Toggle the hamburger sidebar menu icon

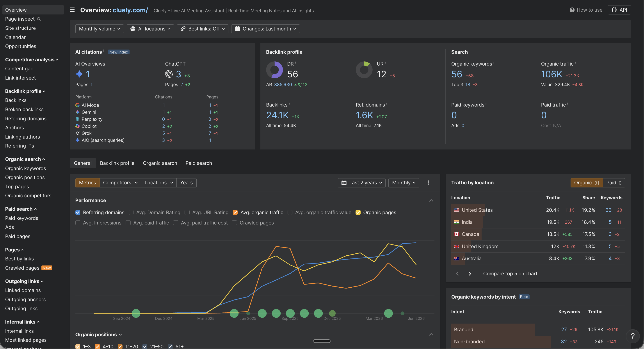72,10
